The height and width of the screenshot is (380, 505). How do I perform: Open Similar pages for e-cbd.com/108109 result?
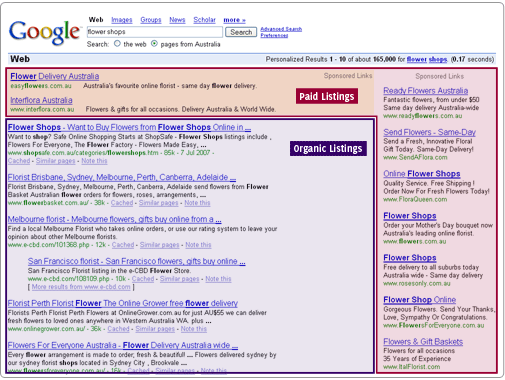(x=180, y=279)
